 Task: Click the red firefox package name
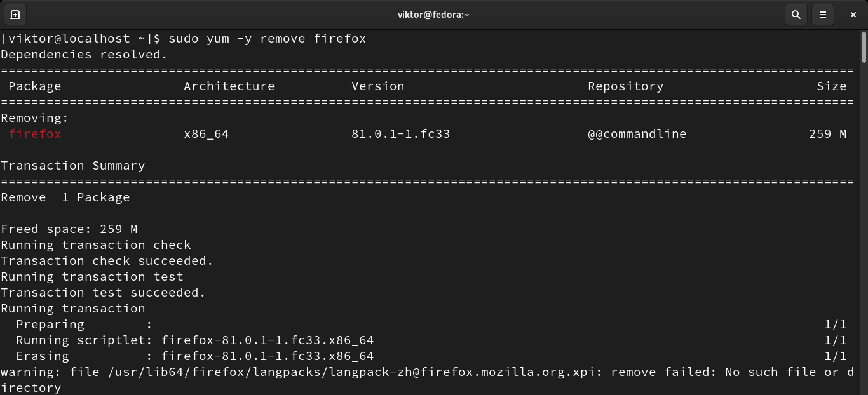pyautogui.click(x=35, y=134)
